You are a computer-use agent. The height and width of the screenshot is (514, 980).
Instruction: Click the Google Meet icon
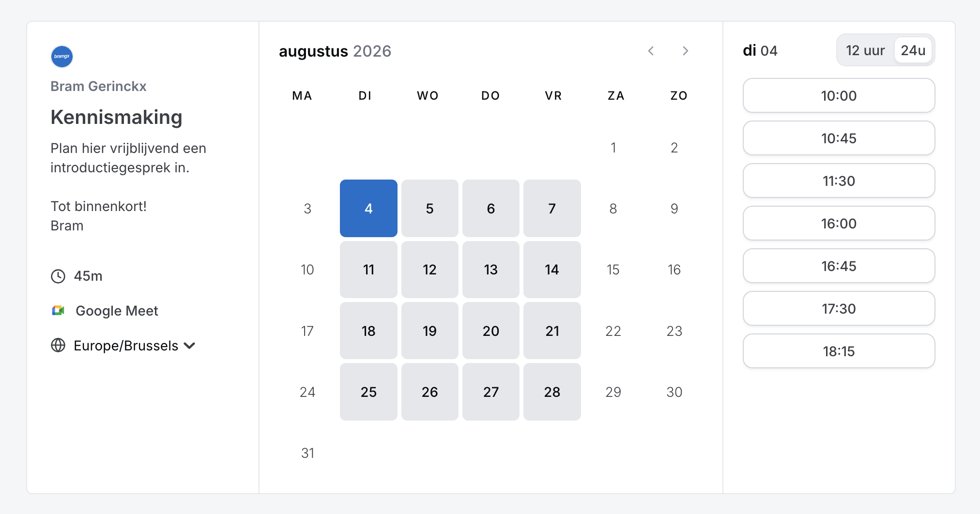pos(58,310)
